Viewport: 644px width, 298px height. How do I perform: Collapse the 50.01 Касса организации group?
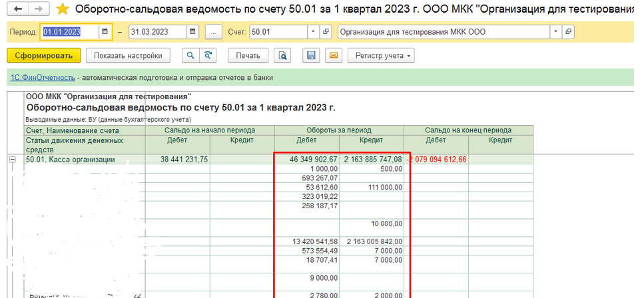click(x=13, y=160)
